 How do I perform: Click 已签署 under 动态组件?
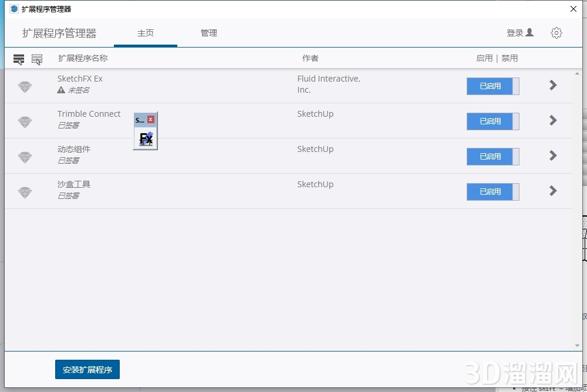point(69,161)
